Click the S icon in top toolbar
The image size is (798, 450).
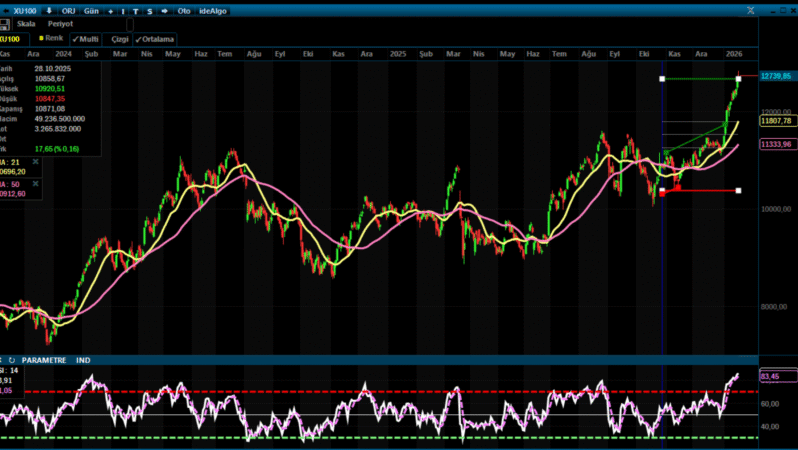[x=149, y=11]
